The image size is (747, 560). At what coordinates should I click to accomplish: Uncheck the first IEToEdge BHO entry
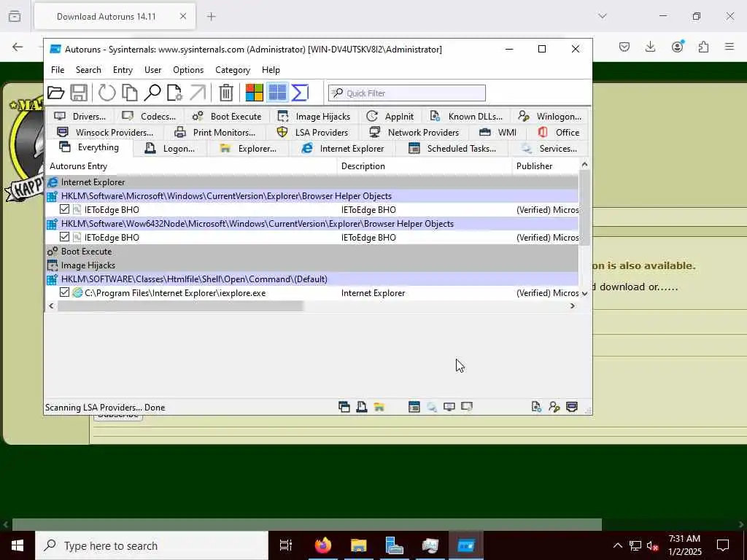point(65,209)
